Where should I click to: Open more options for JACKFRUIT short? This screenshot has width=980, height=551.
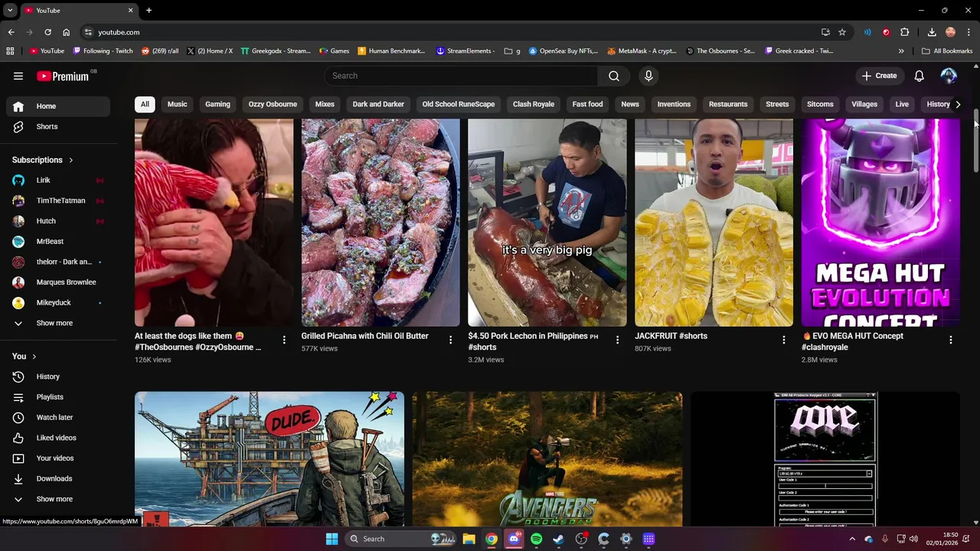tap(783, 340)
